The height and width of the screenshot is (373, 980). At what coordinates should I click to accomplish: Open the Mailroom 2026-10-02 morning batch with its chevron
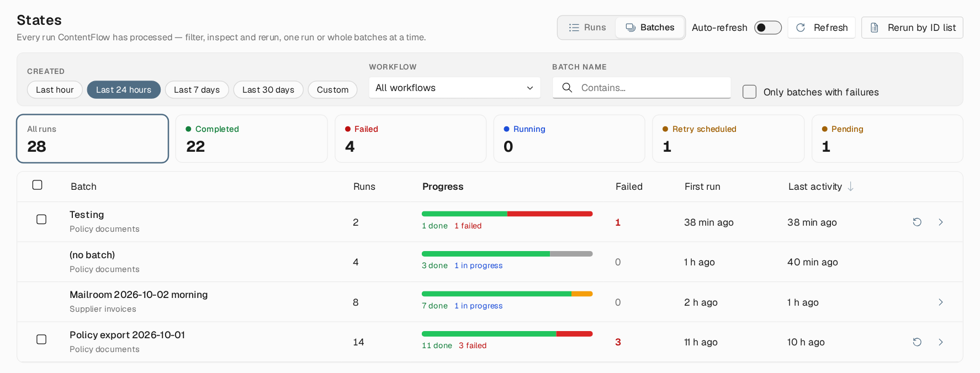(941, 302)
